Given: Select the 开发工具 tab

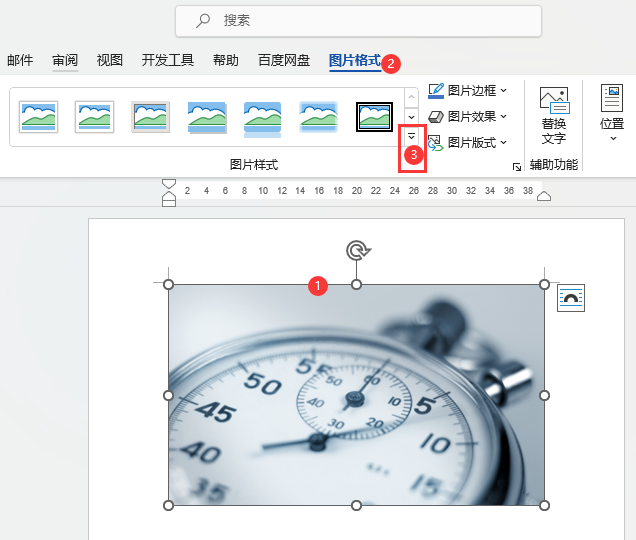Looking at the screenshot, I should pos(168,60).
